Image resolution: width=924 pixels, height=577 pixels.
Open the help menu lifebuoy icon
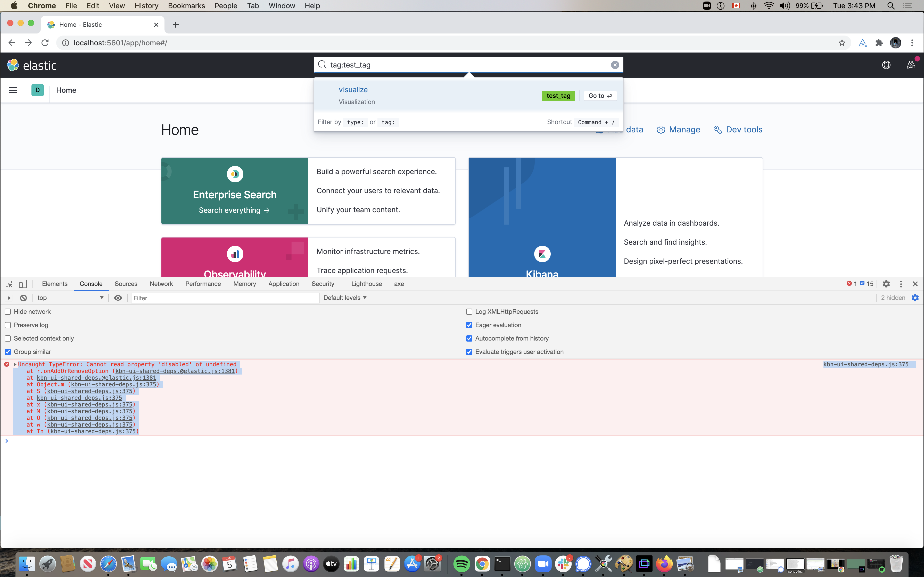coord(886,65)
